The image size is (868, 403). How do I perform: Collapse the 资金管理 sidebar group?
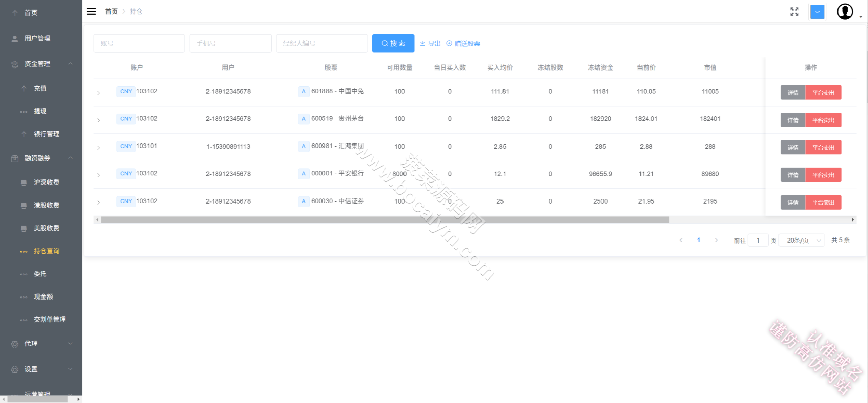[41, 64]
